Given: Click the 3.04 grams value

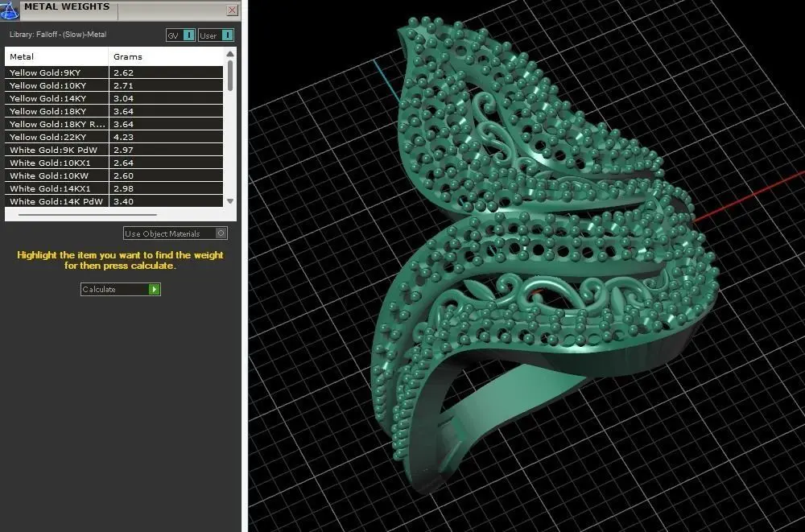Looking at the screenshot, I should tap(123, 98).
